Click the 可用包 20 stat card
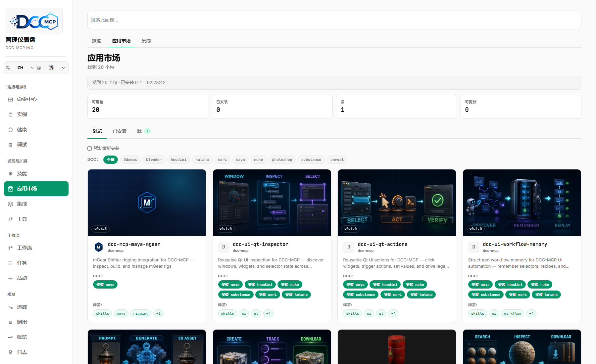This screenshot has height=364, width=596. 148,107
